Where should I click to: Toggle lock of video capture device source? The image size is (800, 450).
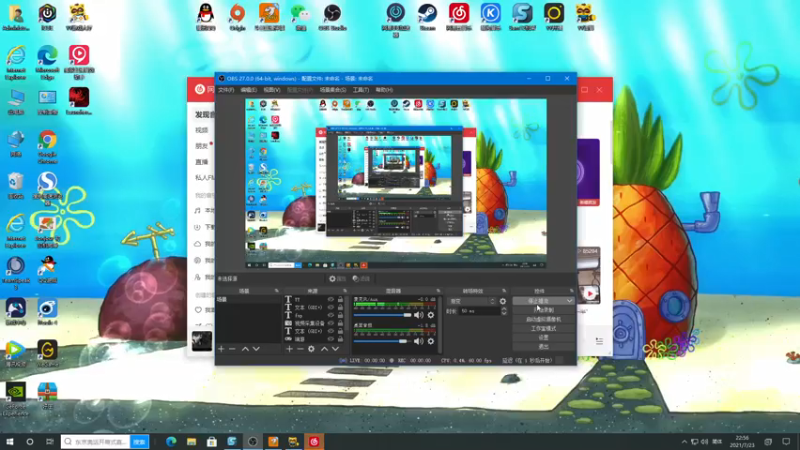click(340, 323)
